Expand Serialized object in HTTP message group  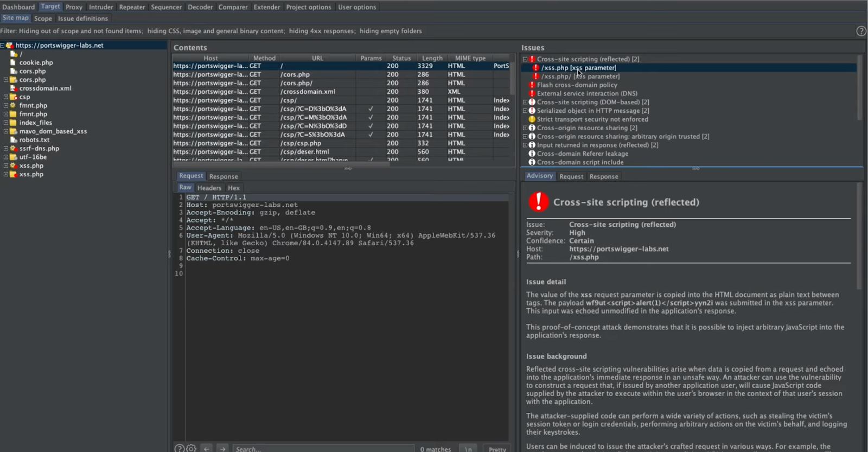pos(525,111)
